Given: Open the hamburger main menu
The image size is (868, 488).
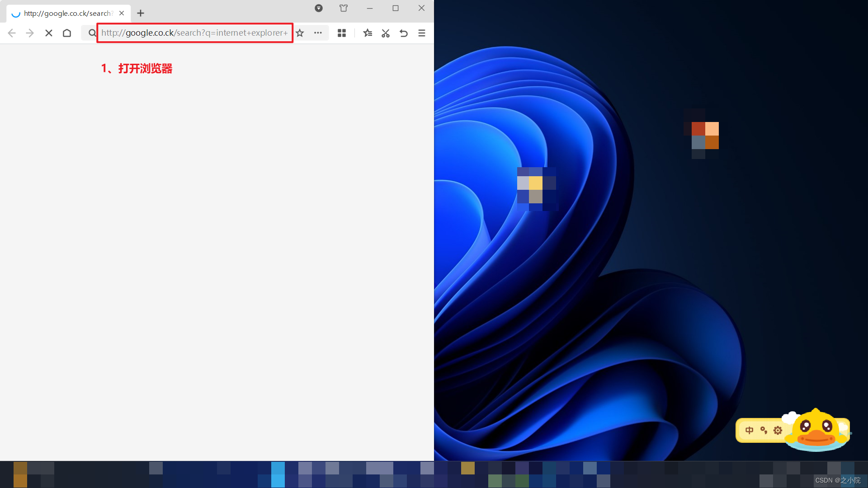Looking at the screenshot, I should pyautogui.click(x=422, y=33).
